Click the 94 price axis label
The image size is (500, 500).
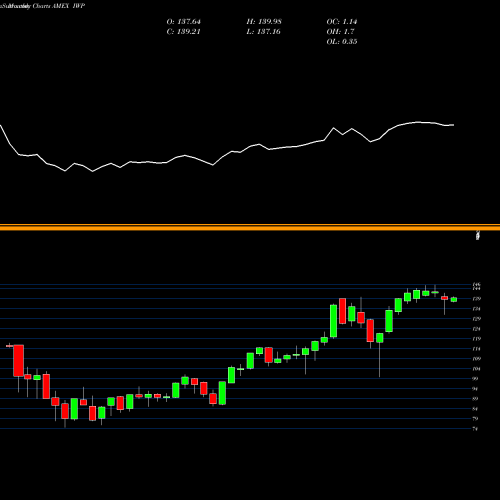(x=475, y=389)
